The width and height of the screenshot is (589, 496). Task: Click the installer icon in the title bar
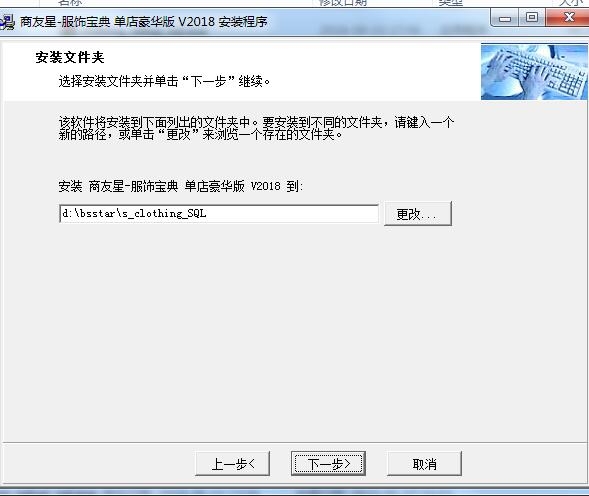(7, 22)
